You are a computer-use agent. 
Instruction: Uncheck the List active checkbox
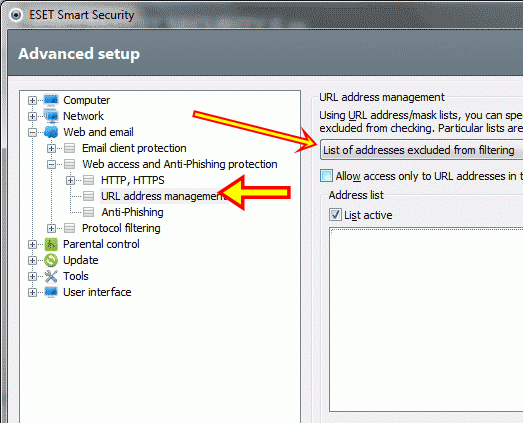tap(335, 215)
